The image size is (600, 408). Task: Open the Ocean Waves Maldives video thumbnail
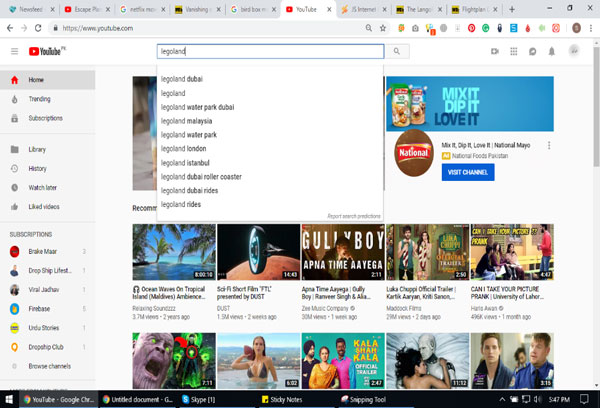[174, 252]
